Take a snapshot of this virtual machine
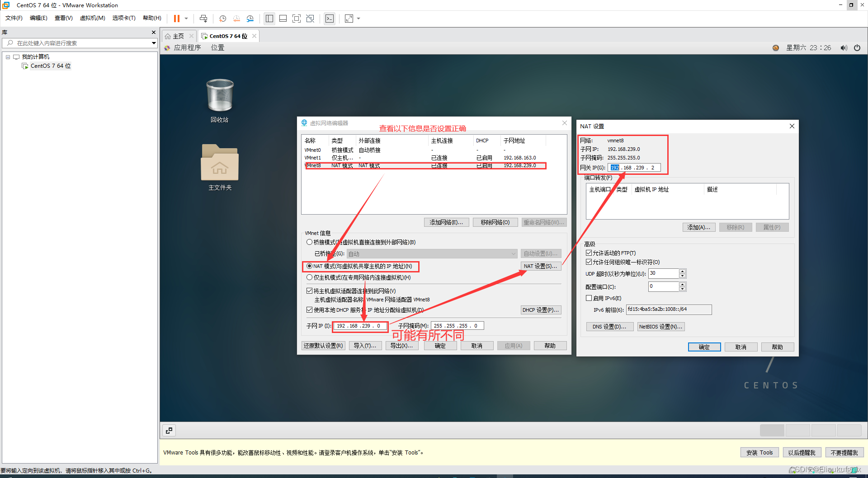The image size is (868, 478). (222, 19)
